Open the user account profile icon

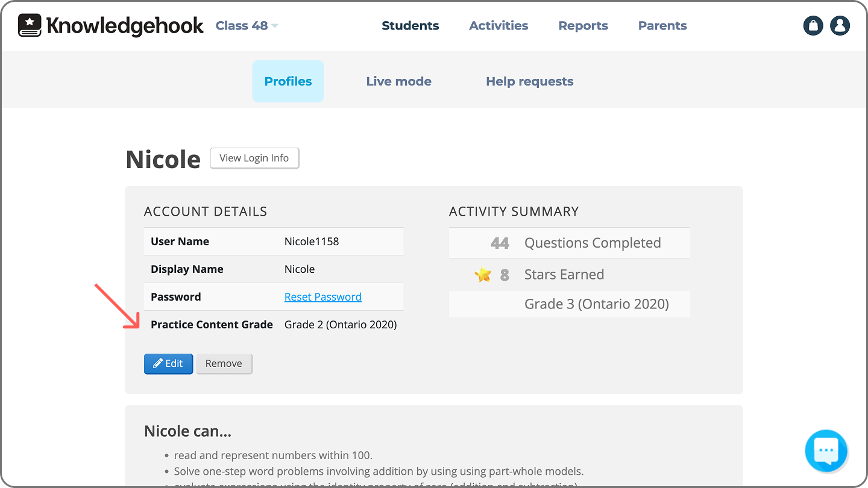(840, 25)
